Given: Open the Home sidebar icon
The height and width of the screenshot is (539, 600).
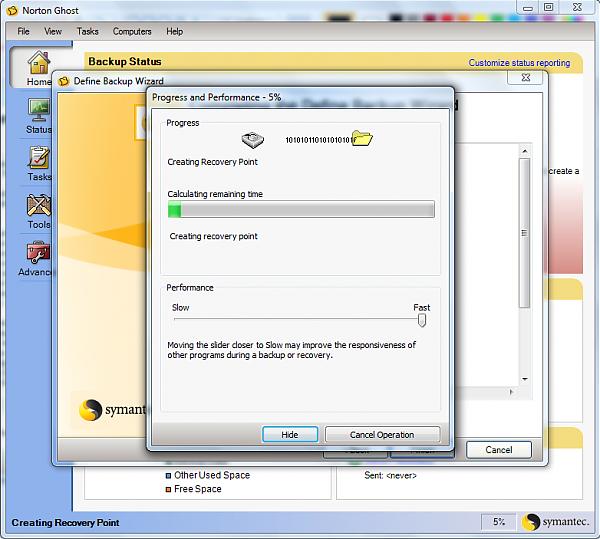Looking at the screenshot, I should point(39,62).
